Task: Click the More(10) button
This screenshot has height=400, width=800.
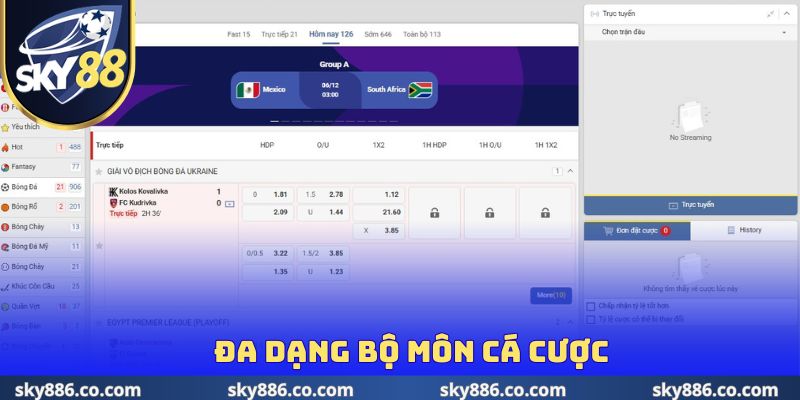Action: coord(551,295)
